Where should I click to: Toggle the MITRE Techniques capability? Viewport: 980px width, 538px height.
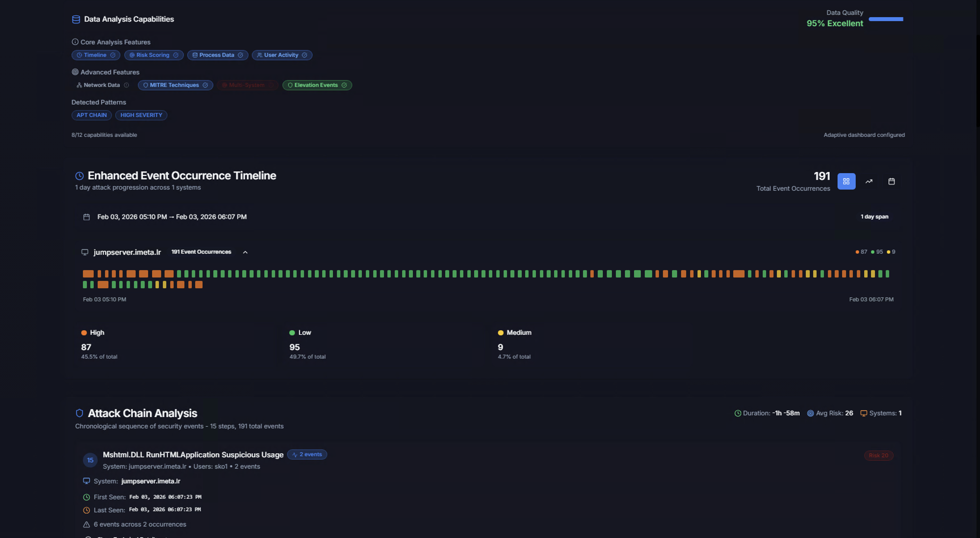(x=175, y=85)
